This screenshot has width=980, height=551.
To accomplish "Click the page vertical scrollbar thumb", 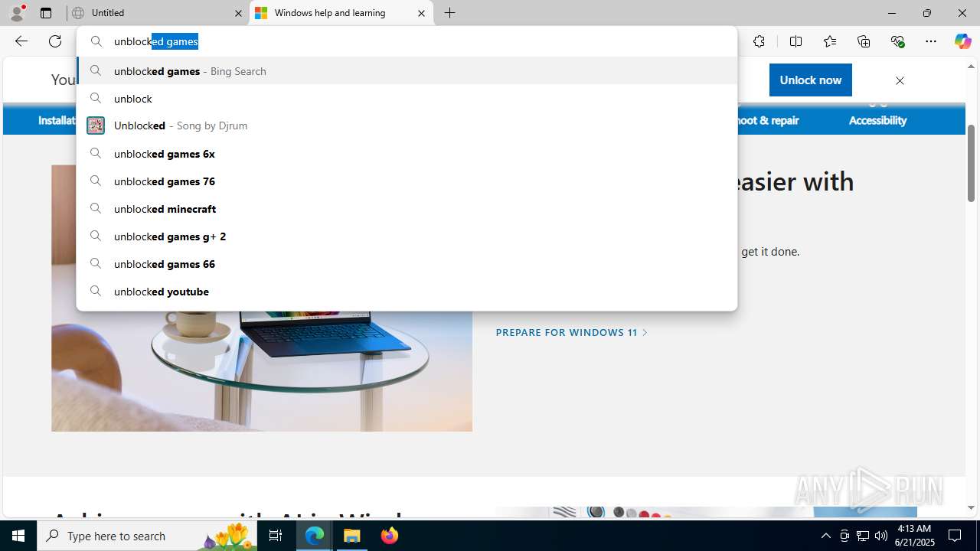I will 971,163.
